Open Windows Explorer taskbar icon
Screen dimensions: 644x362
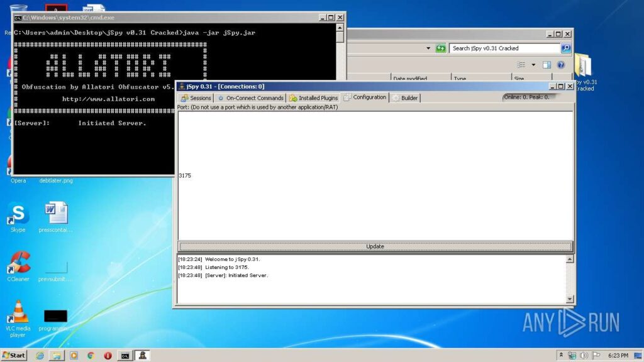pos(57,356)
